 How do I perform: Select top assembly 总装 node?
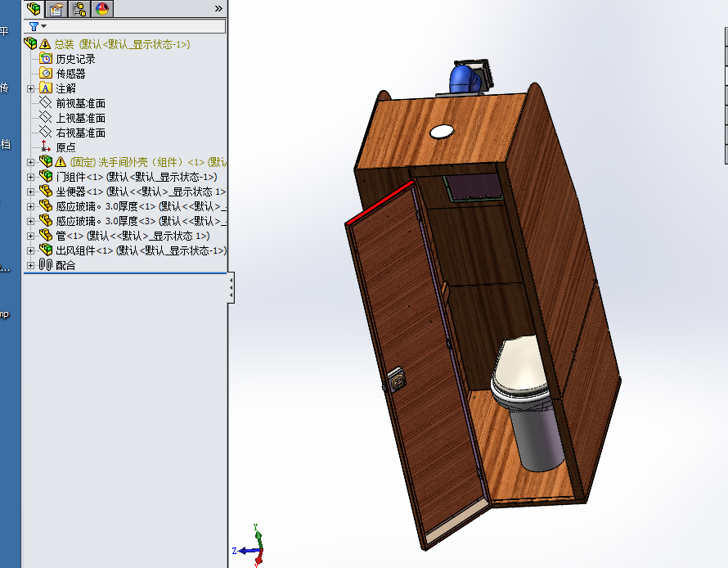click(x=122, y=44)
